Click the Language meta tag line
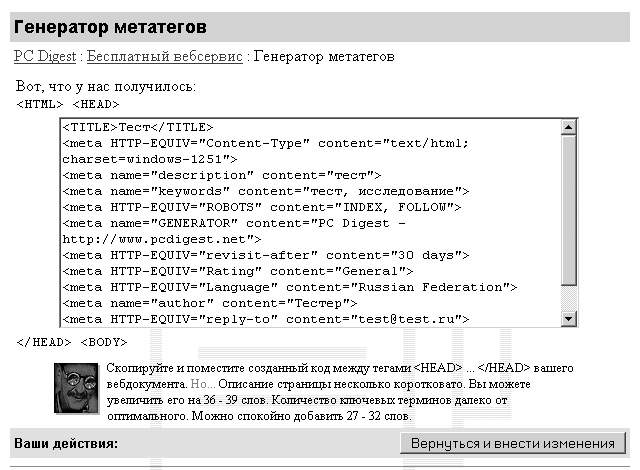The width and height of the screenshot is (640, 470). 289,287
